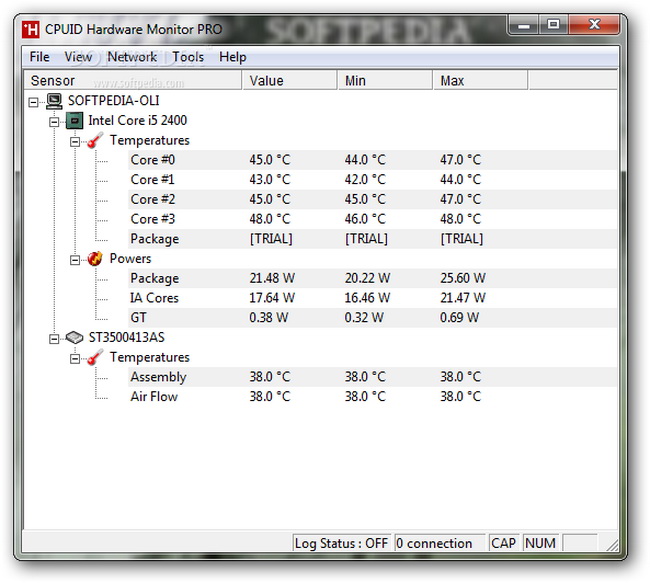Click the [TRIAL] text in Value column
The height and width of the screenshot is (583, 650).
click(271, 239)
